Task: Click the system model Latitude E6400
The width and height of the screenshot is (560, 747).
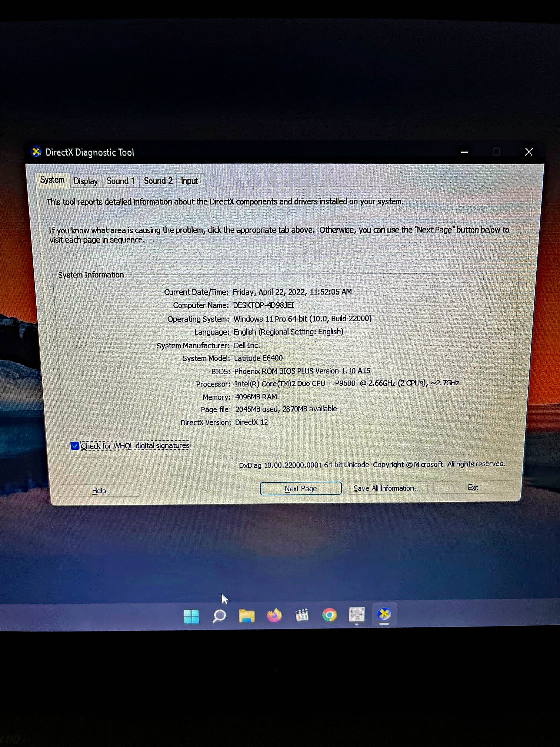Action: [258, 358]
